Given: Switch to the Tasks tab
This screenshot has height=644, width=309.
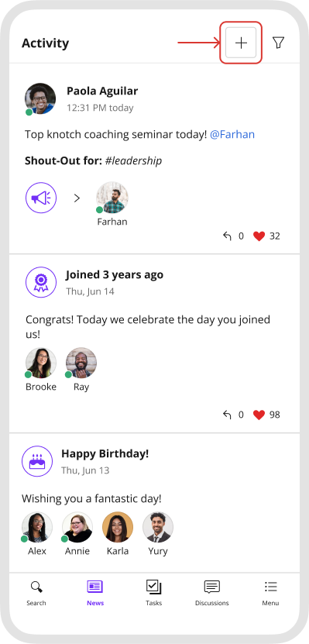Looking at the screenshot, I should pos(154,594).
